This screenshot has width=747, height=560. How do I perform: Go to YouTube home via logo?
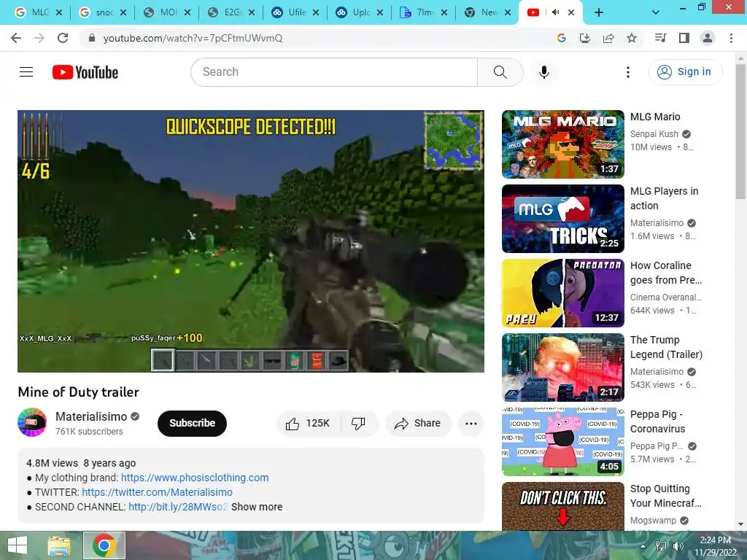click(85, 72)
